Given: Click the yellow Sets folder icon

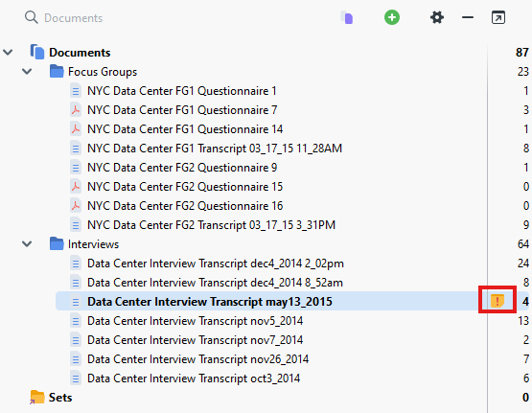Looking at the screenshot, I should click(x=37, y=397).
